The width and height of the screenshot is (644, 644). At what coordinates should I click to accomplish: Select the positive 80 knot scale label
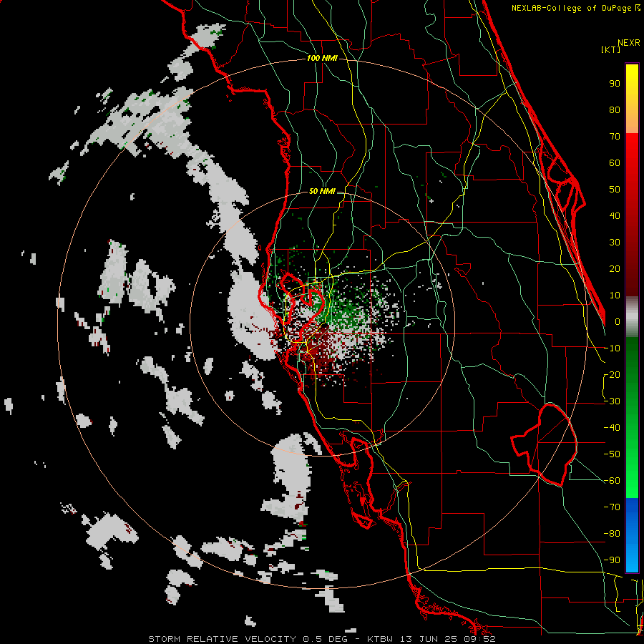(615, 110)
